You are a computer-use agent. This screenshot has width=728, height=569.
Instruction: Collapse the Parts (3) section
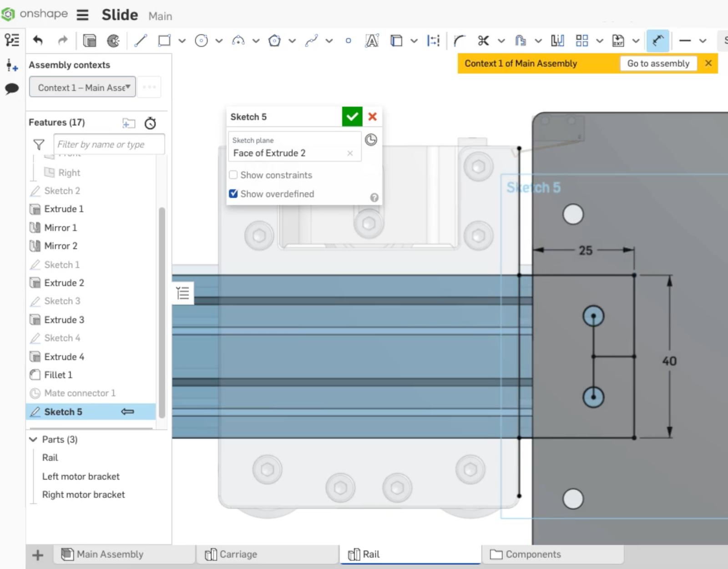[33, 439]
